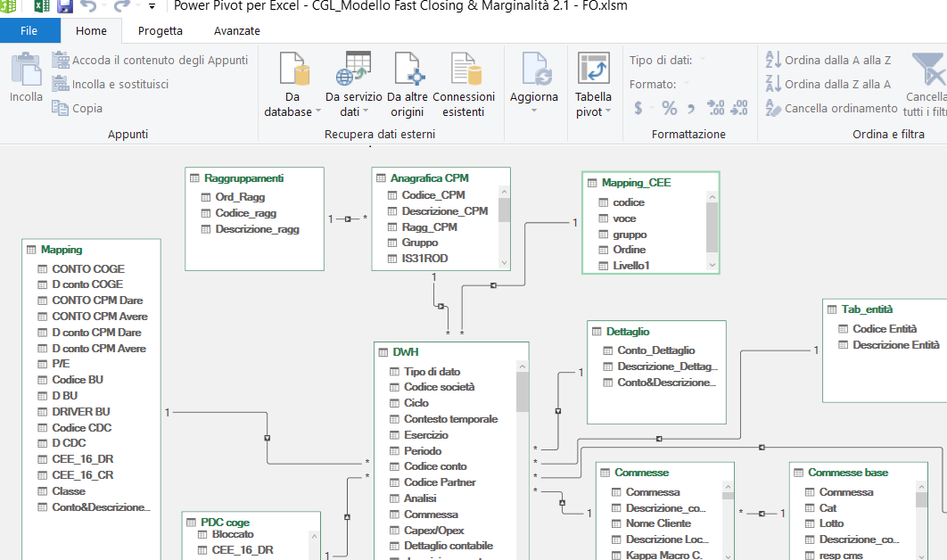Apply thousands separator format
The width and height of the screenshot is (947, 560).
[691, 109]
